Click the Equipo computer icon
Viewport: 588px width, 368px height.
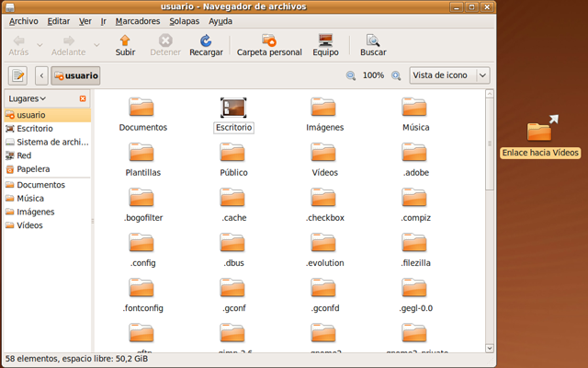coord(325,40)
